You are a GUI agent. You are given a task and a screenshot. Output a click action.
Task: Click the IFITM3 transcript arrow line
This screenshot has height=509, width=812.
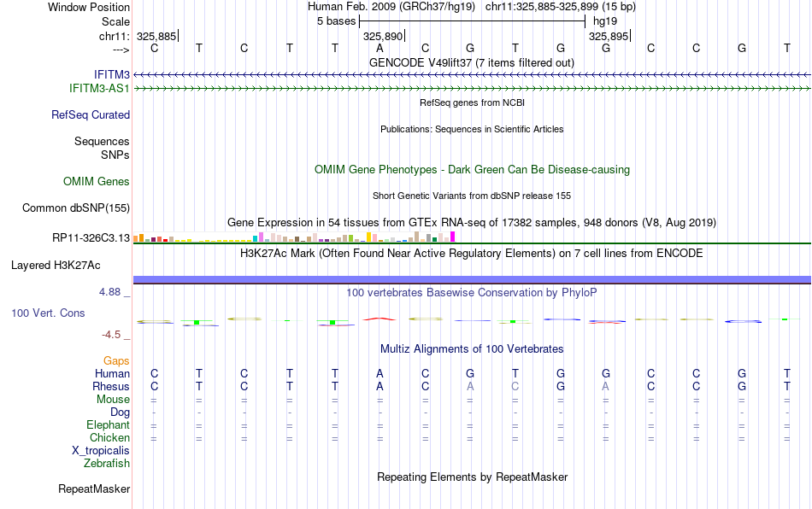tap(473, 75)
